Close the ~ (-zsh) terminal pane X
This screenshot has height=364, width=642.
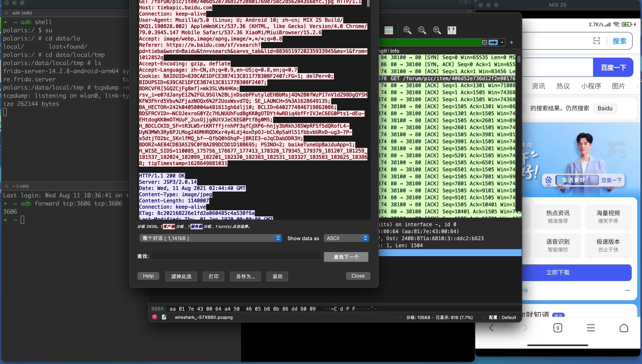point(6,186)
